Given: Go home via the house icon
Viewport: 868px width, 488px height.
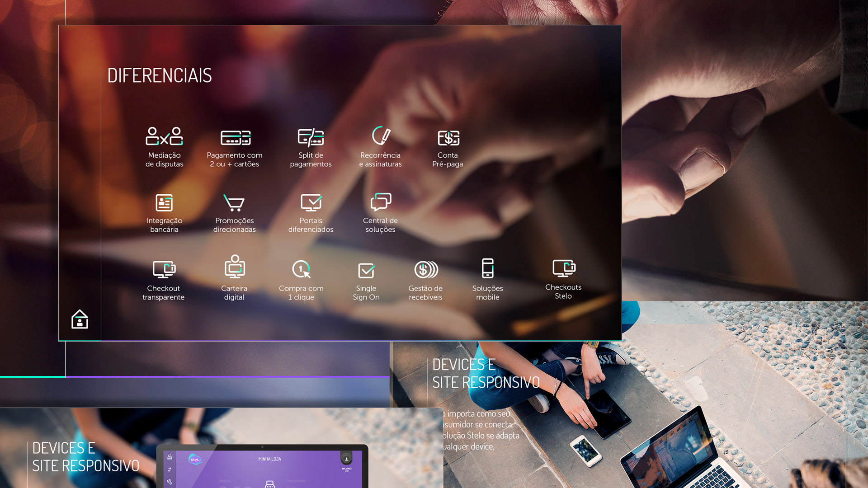Looking at the screenshot, I should tap(80, 319).
